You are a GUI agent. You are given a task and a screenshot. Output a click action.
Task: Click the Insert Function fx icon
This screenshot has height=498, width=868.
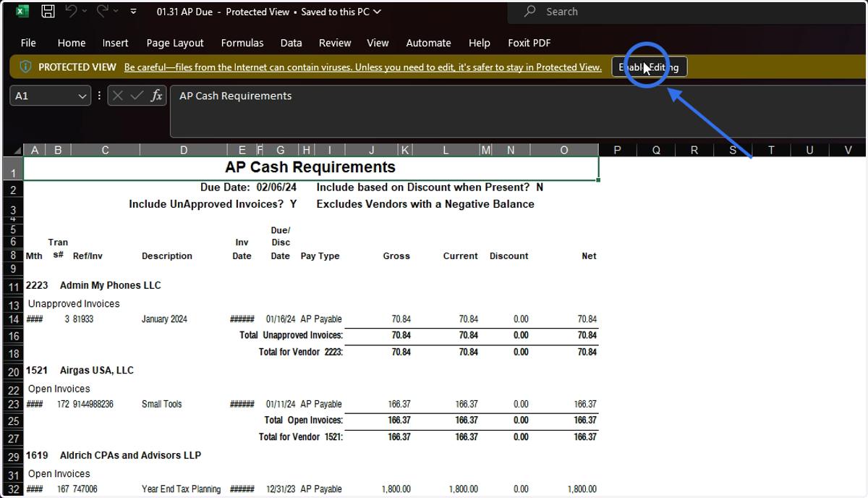(156, 96)
